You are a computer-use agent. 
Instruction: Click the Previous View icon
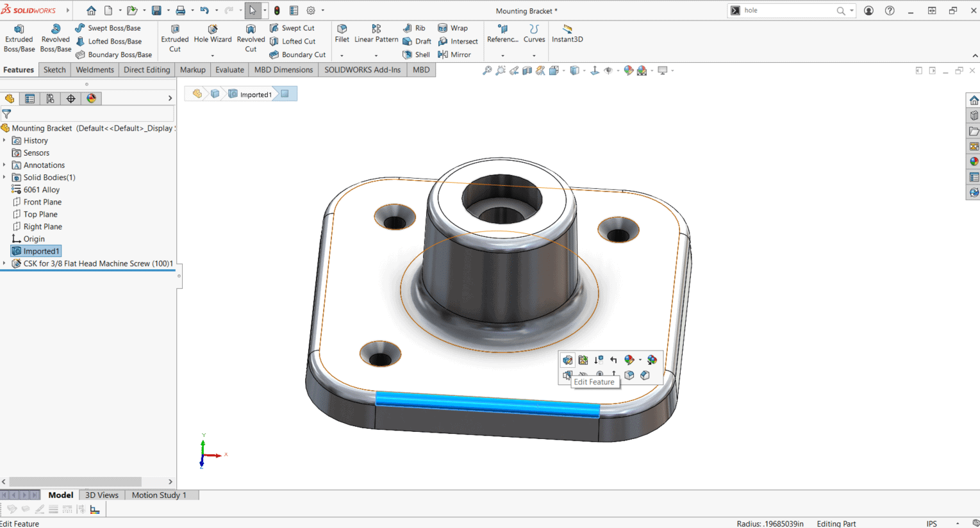[x=514, y=70]
